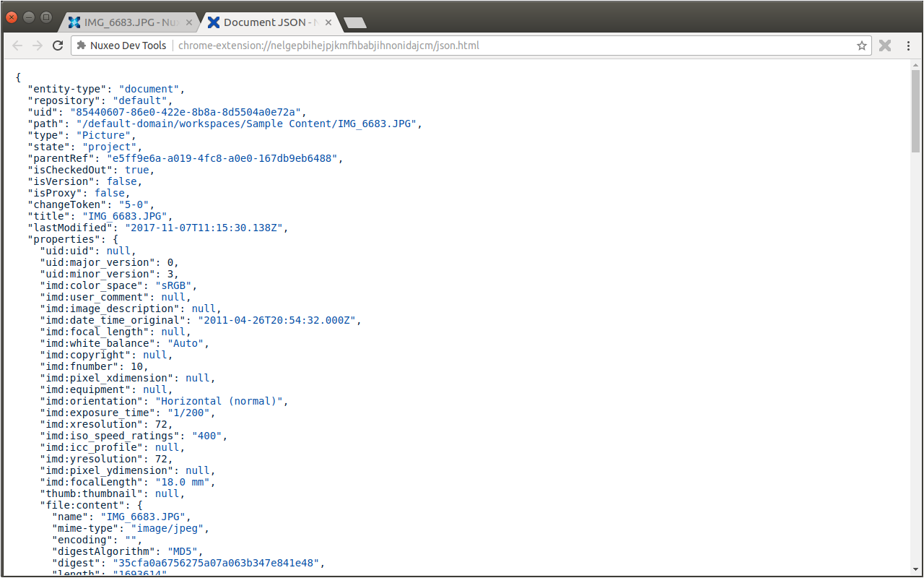Screen dimensions: 924x578
Task: Click the exposure_time value "1/200"
Action: [188, 413]
